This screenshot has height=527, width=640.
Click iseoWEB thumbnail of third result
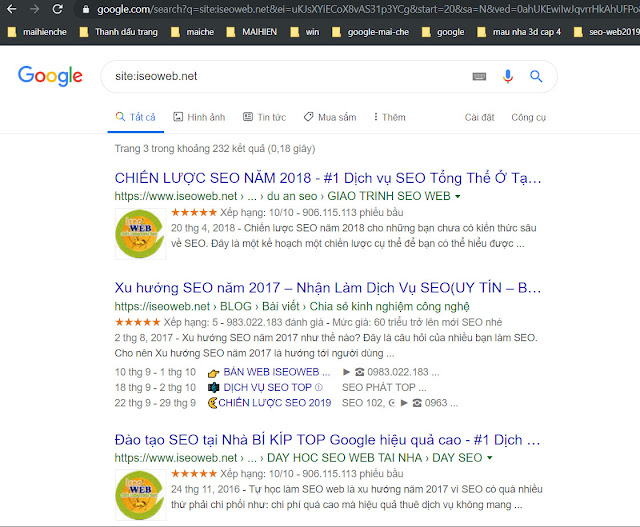pos(140,495)
